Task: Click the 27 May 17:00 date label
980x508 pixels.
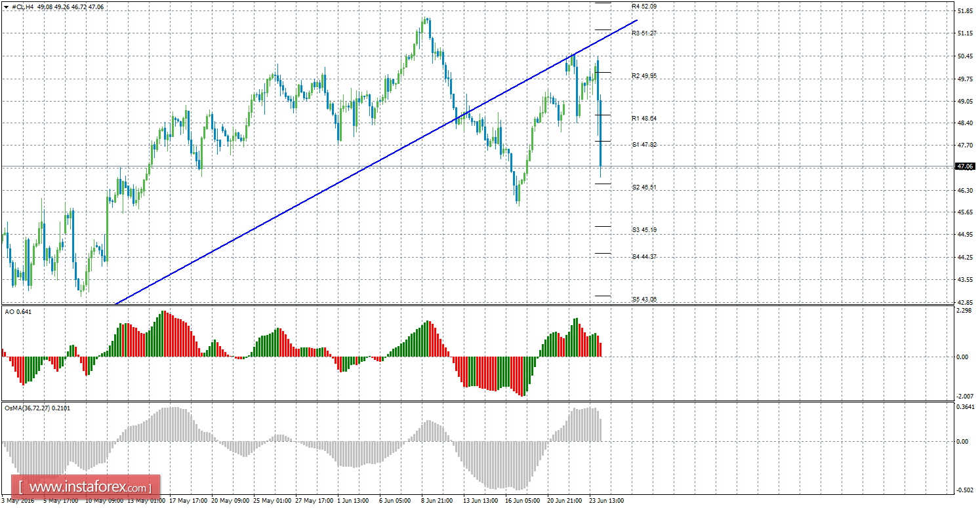Action: [x=315, y=501]
